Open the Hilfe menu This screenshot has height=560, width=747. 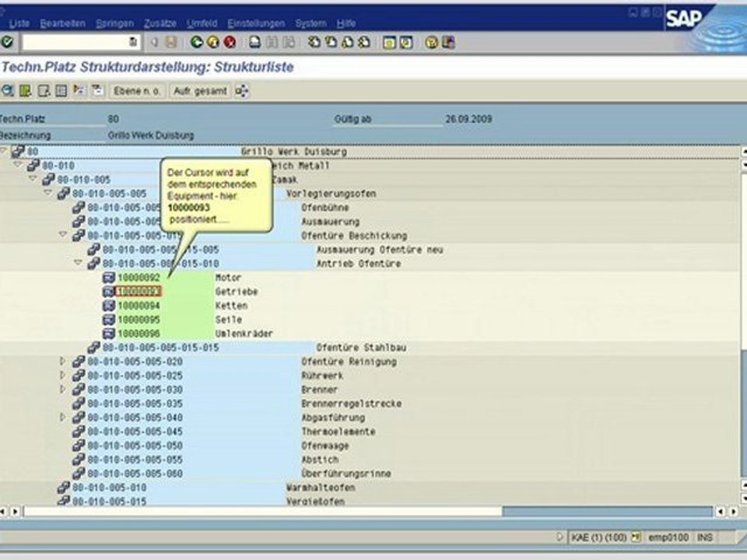[346, 23]
